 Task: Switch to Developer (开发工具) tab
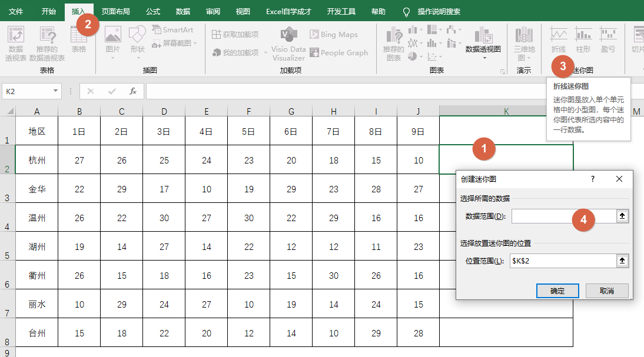[x=341, y=12]
